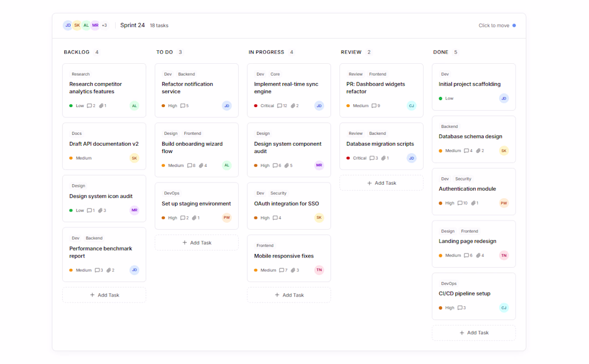589x364 pixels.
Task: Open the +3 more members indicator
Action: tap(104, 25)
